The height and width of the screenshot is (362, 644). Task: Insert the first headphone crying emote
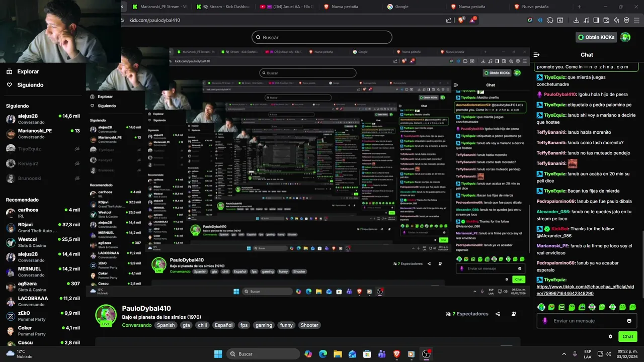point(541,307)
